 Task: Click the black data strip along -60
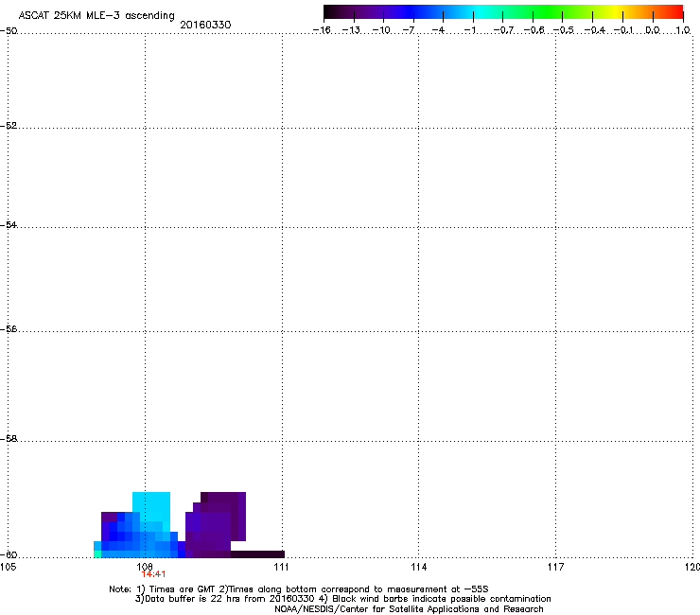point(257,554)
